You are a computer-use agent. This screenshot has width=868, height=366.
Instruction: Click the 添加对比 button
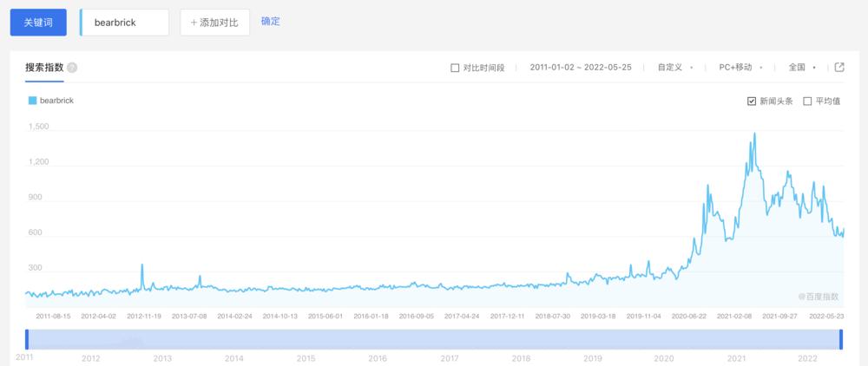pos(214,23)
